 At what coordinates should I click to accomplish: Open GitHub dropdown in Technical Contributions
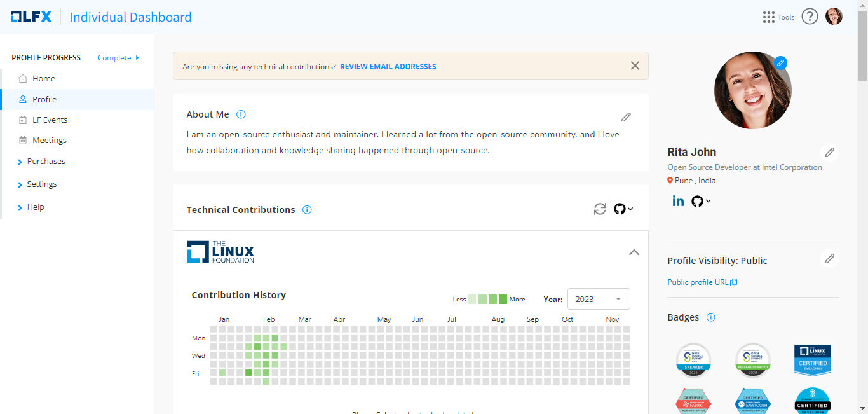[x=623, y=209]
